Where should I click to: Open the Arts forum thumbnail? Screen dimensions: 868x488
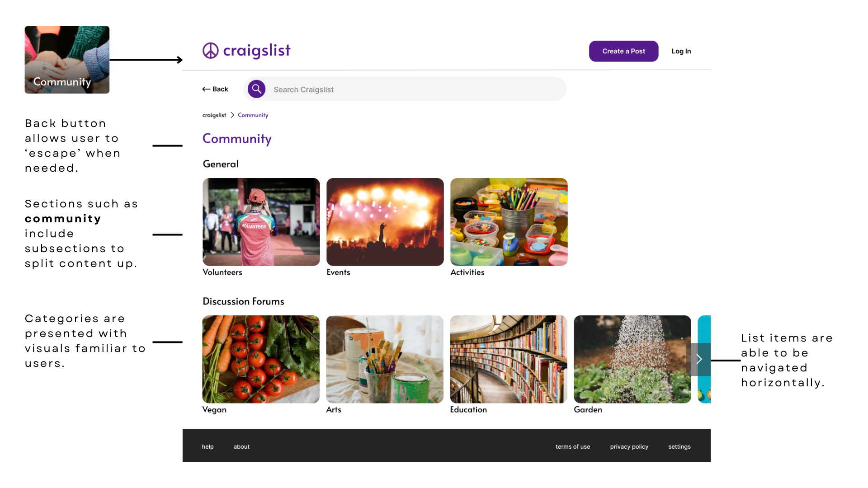pyautogui.click(x=384, y=359)
